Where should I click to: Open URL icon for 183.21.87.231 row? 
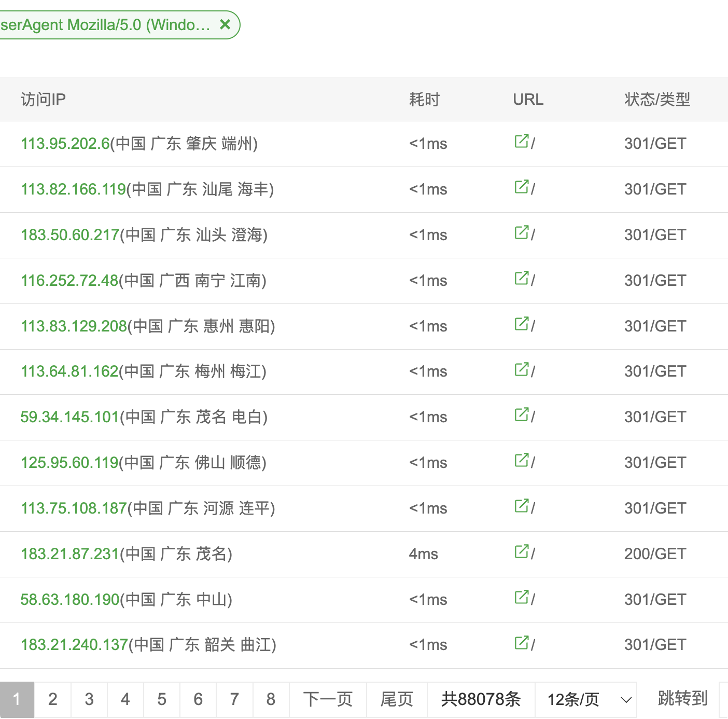tap(521, 551)
